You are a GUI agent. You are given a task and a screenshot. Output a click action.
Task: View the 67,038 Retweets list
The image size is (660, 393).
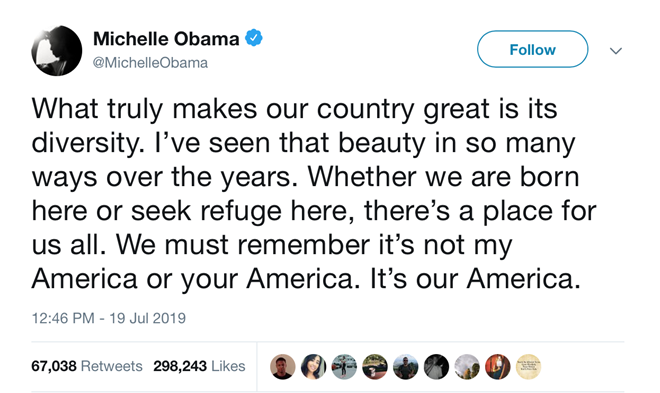(x=87, y=366)
